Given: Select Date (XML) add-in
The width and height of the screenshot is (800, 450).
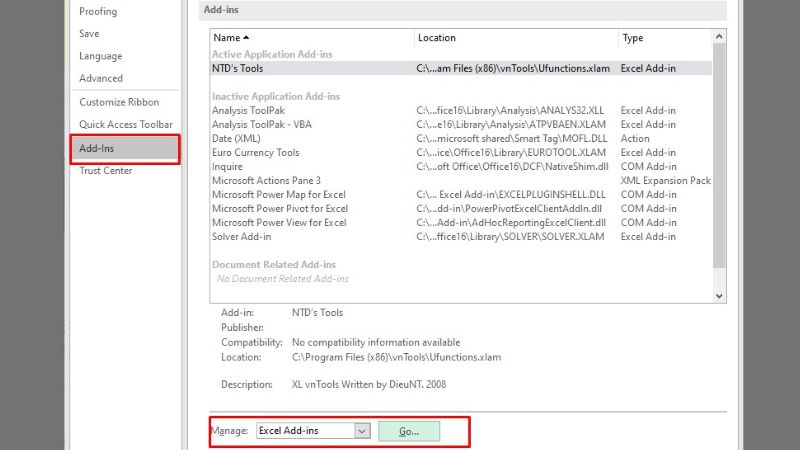Looking at the screenshot, I should [x=236, y=139].
